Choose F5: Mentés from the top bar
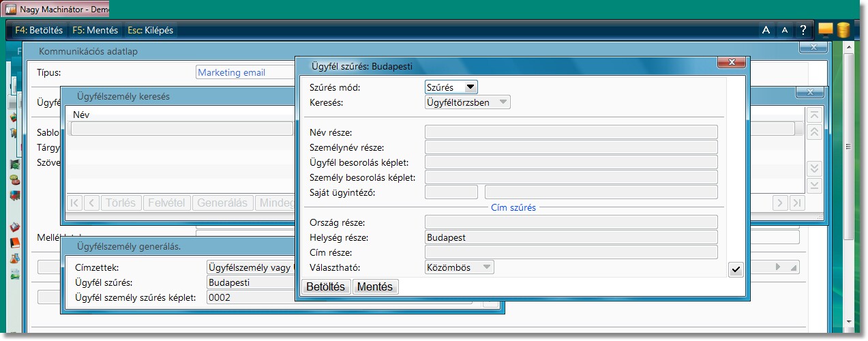The height and width of the screenshot is (341, 868). click(x=95, y=30)
